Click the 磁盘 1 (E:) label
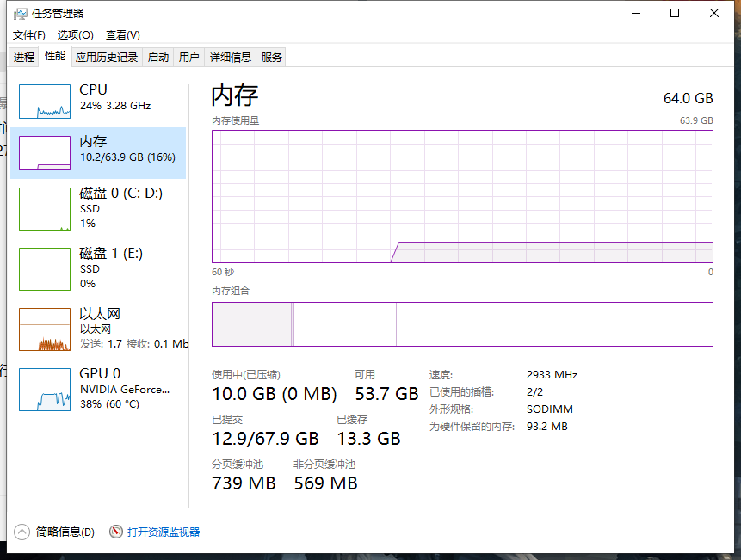Screen dimensions: 741x560 (111, 254)
